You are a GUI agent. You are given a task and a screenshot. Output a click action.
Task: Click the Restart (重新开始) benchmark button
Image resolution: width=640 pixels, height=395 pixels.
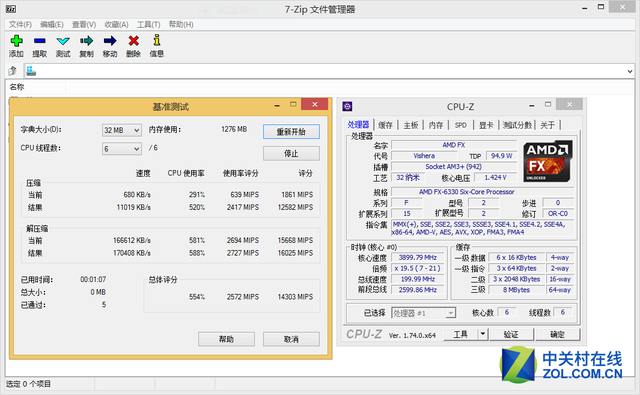pos(291,132)
